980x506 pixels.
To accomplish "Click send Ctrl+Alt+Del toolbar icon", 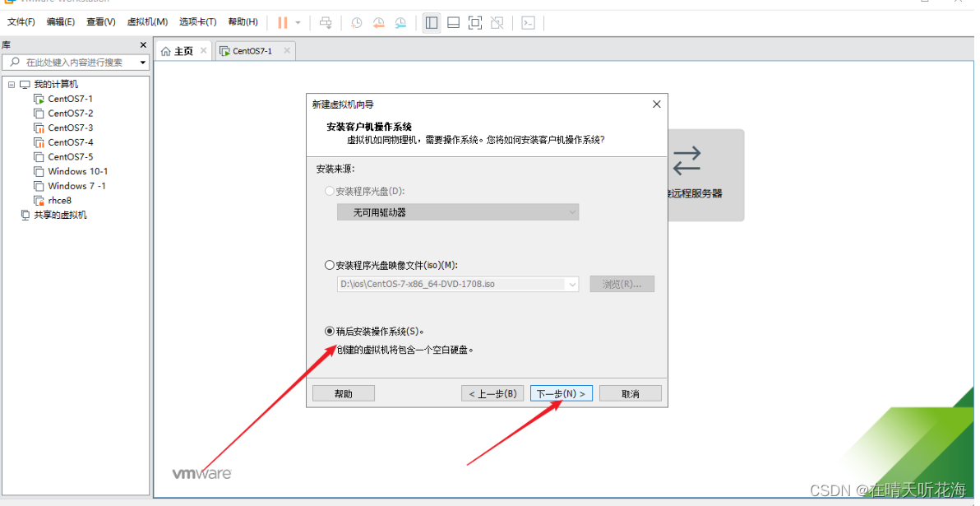I will pos(326,22).
